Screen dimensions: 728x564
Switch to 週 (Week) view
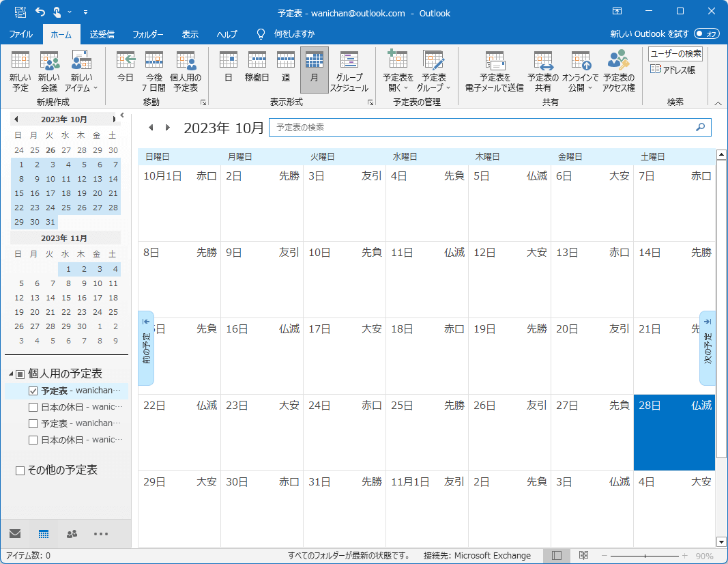[x=285, y=67]
